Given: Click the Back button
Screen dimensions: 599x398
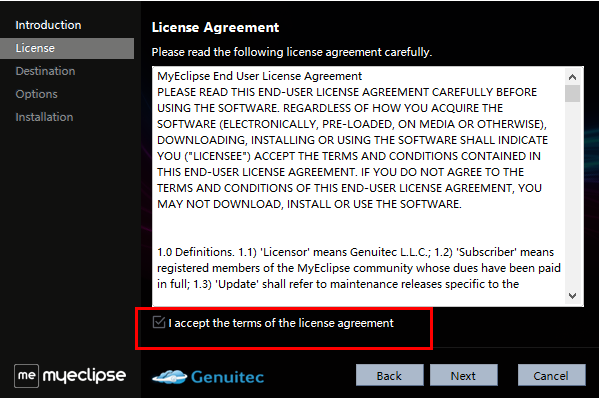Looking at the screenshot, I should (390, 375).
